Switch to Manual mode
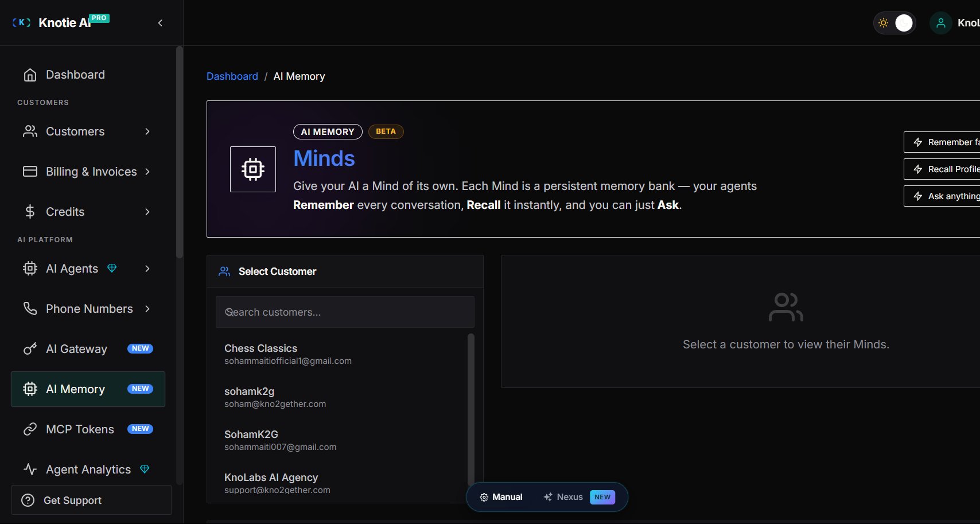The width and height of the screenshot is (980, 524). click(x=501, y=497)
